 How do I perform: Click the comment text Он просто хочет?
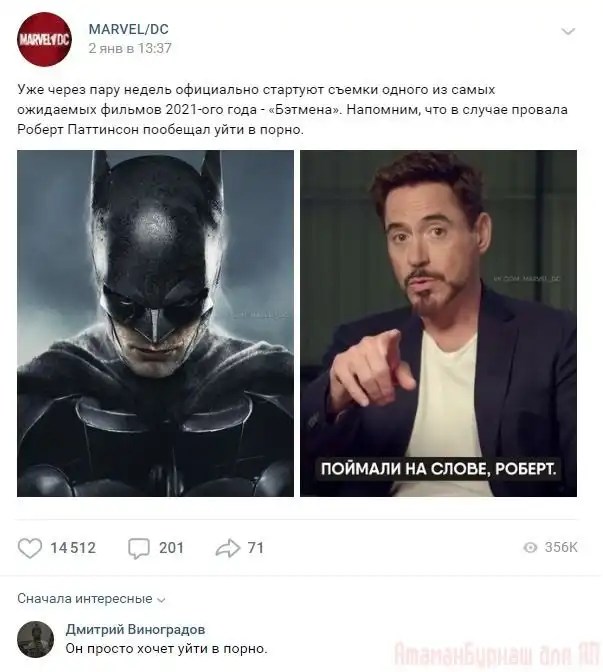click(166, 649)
